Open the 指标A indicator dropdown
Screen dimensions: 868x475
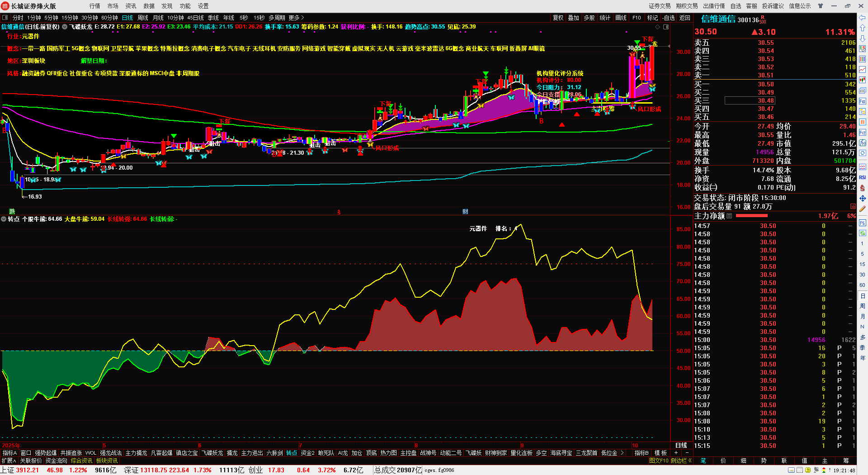point(9,453)
